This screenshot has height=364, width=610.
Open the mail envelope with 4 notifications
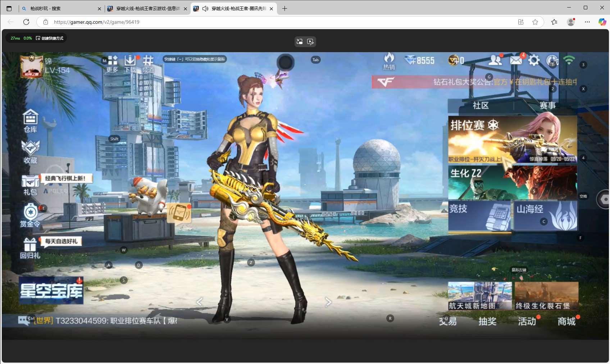[x=517, y=60]
